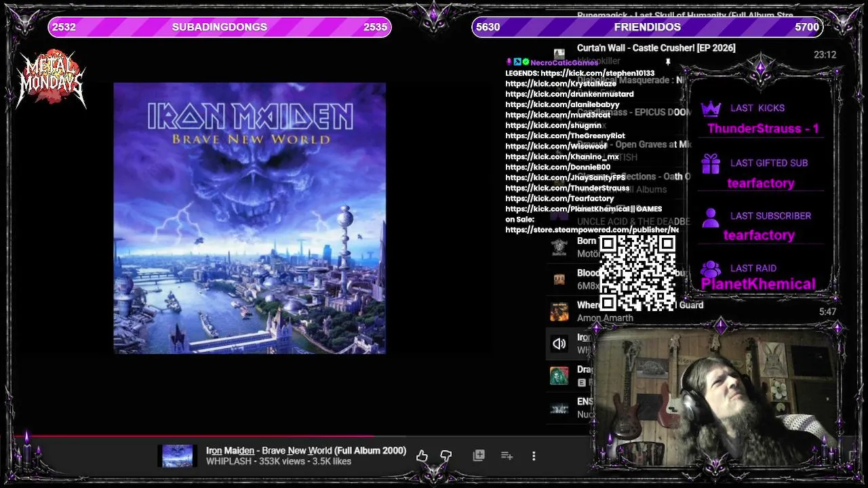Open the kick.com/DonnieB00 link
Viewport: 868px width, 488px height.
[558, 167]
